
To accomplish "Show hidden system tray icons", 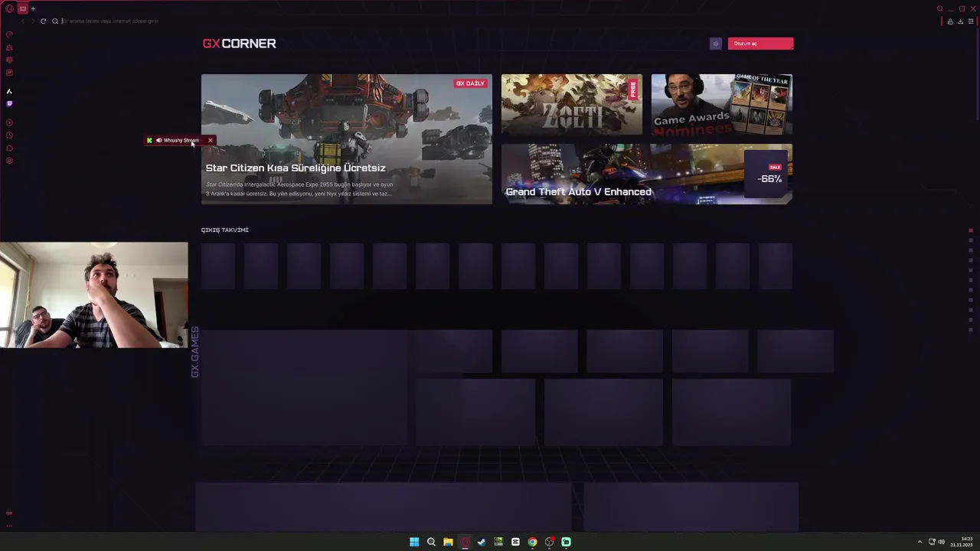I will tap(920, 542).
